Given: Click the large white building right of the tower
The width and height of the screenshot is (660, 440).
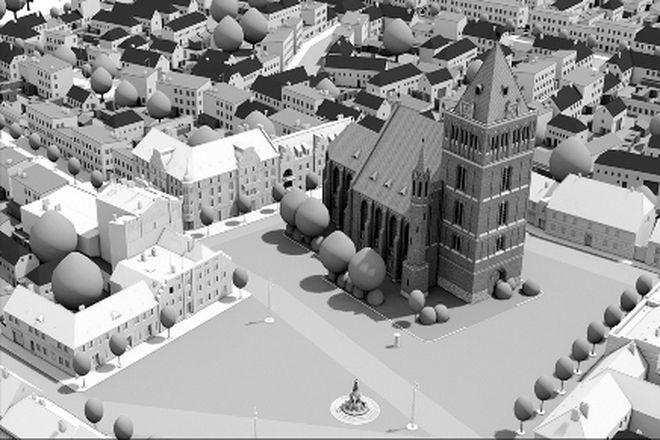Looking at the screenshot, I should pyautogui.click(x=592, y=217).
